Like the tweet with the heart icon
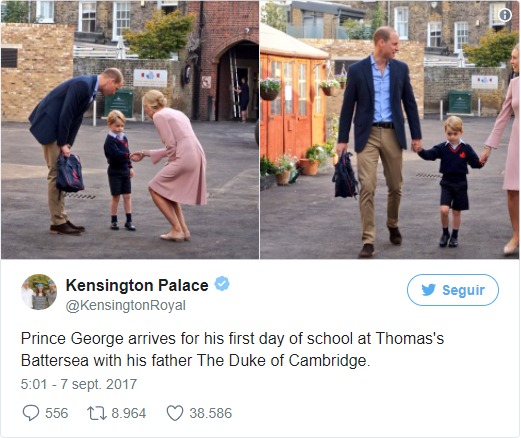 175,413
